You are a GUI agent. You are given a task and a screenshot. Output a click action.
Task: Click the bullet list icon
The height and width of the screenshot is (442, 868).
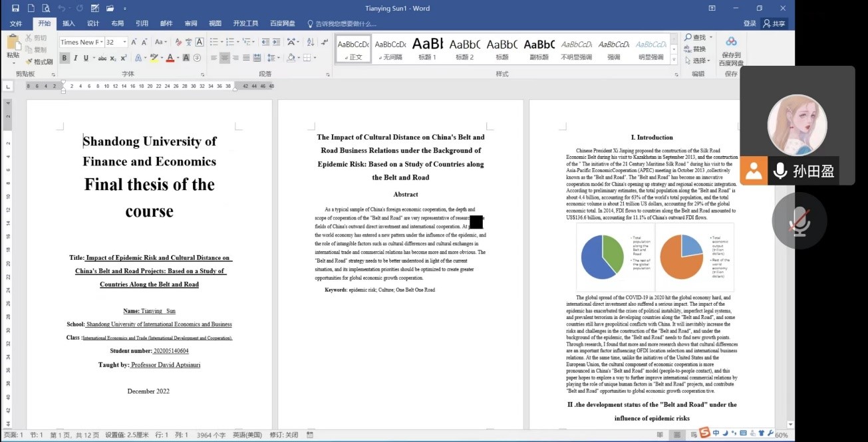(214, 42)
